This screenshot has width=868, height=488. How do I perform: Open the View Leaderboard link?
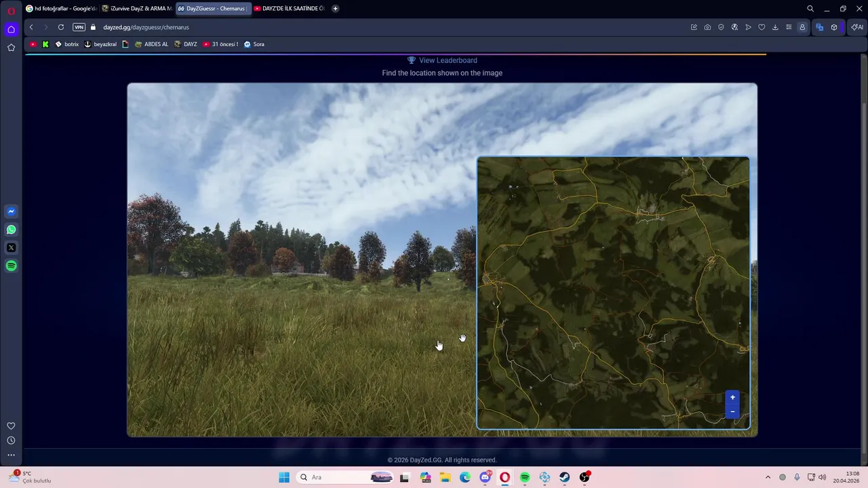click(442, 60)
